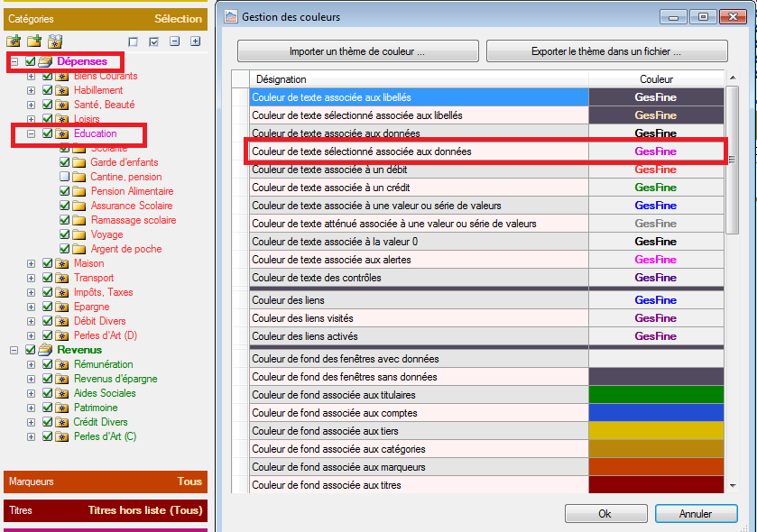Click the uncheck-all box icon in Sélection

coord(134,41)
